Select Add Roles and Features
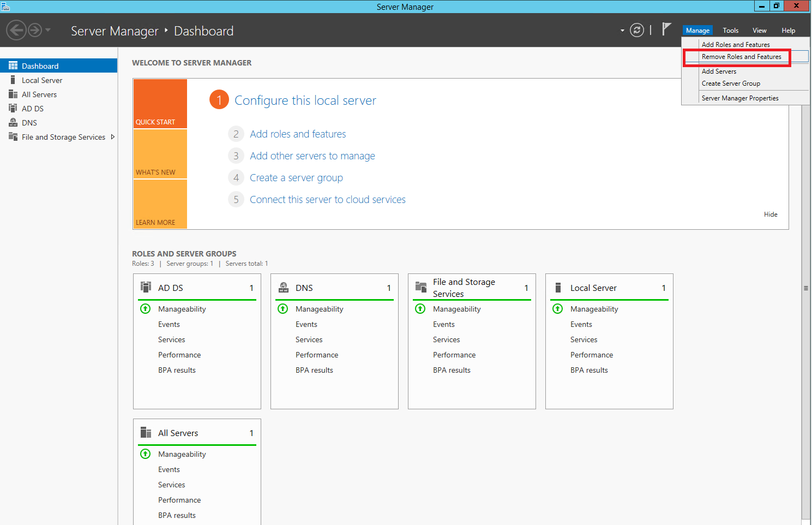This screenshot has height=525, width=812. 736,45
